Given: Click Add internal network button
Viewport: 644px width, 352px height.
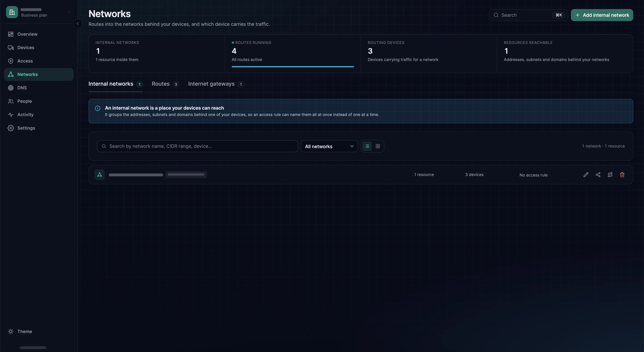Looking at the screenshot, I should 602,15.
